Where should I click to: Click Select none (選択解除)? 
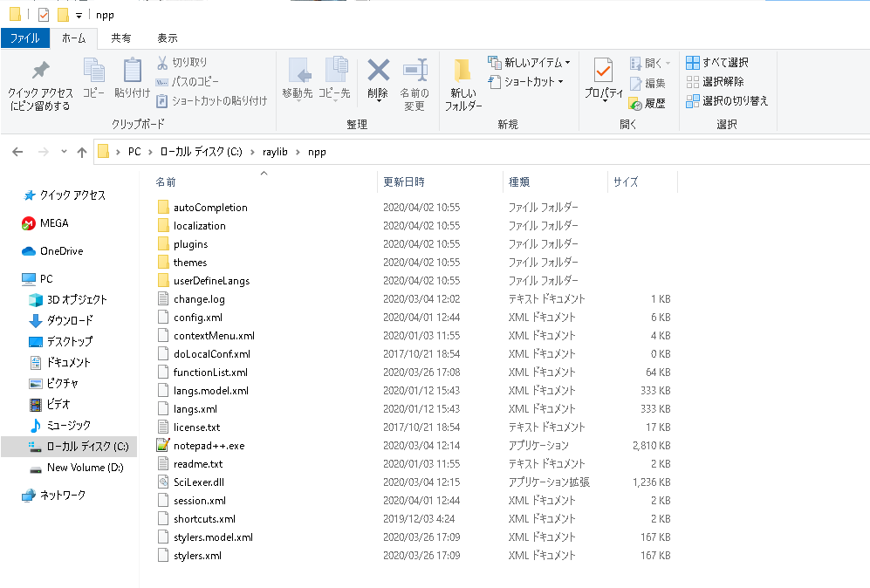(715, 81)
